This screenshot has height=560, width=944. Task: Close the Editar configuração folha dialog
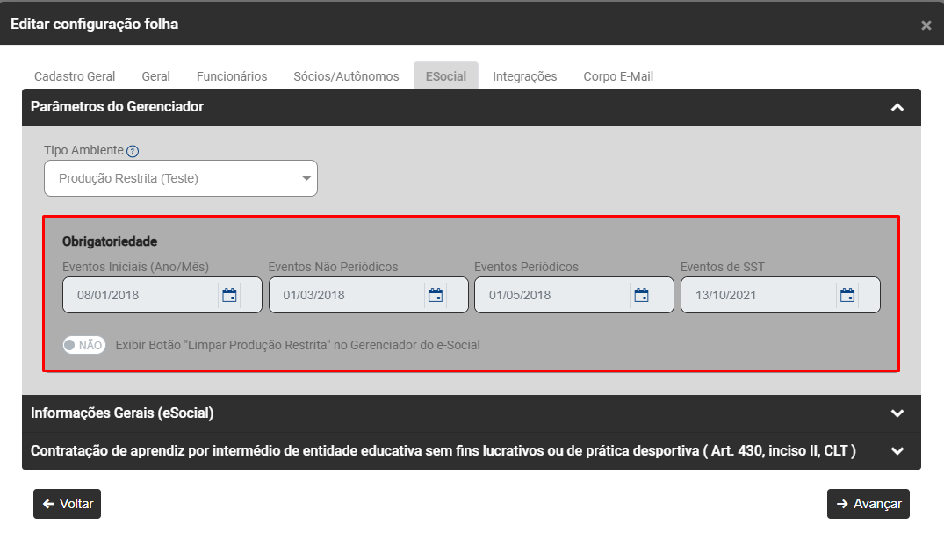926,25
